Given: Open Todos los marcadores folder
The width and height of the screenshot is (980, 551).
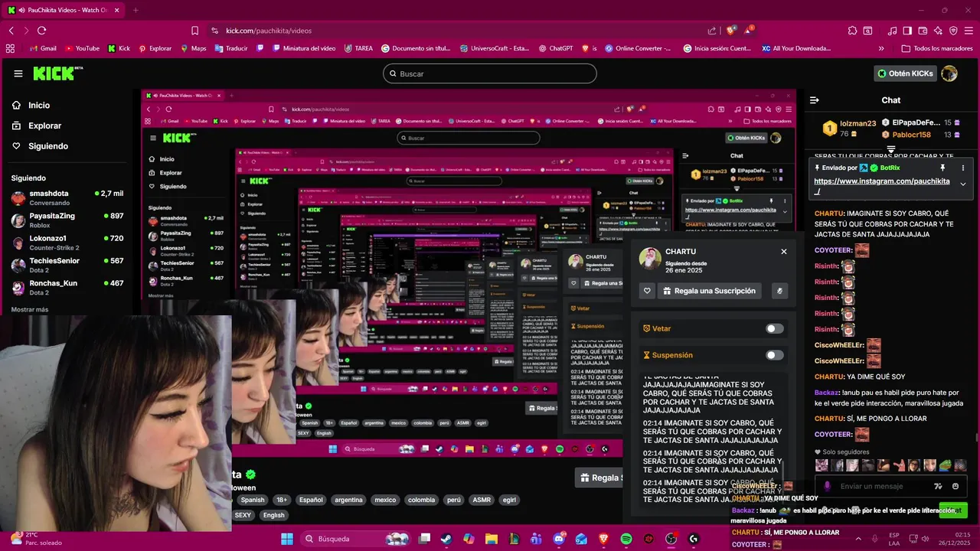Looking at the screenshot, I should [x=937, y=48].
